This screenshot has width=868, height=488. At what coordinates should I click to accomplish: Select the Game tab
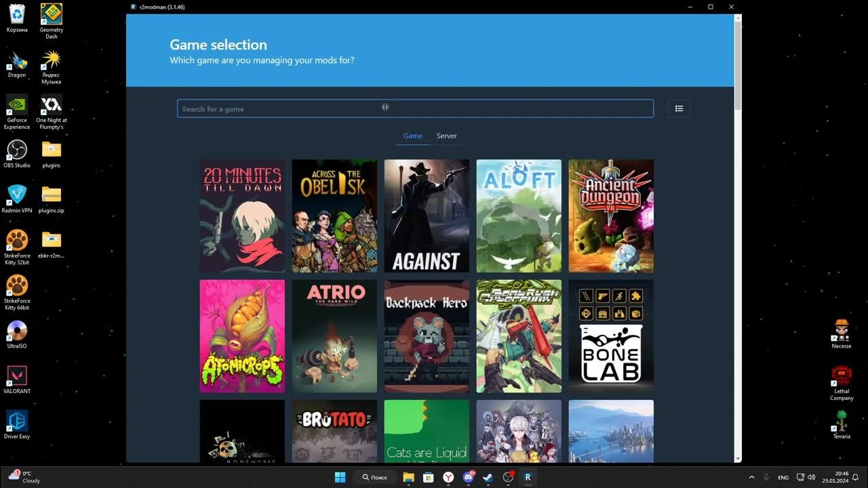413,136
